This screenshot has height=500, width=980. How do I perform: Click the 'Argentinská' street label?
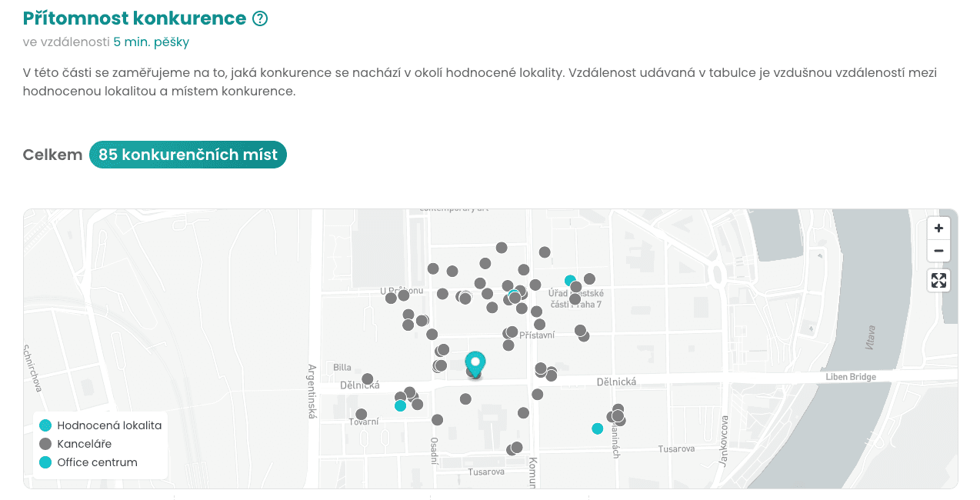(312, 391)
